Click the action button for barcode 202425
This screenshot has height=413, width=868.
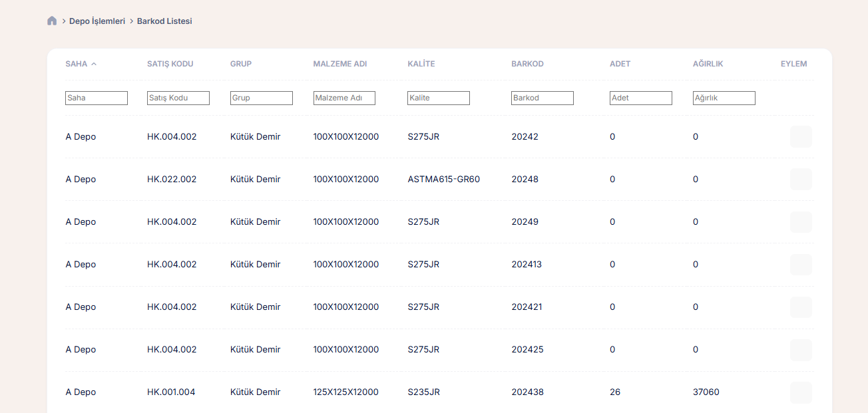coord(801,350)
